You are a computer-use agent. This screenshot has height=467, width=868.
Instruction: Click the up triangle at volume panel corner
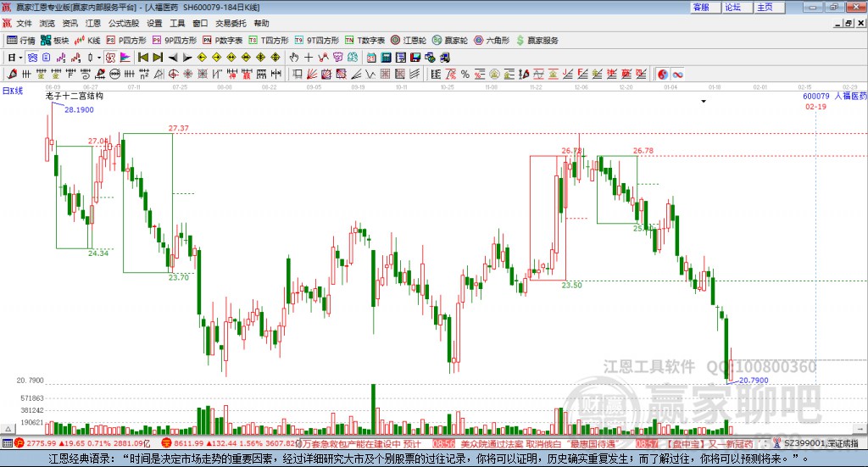(x=8, y=429)
